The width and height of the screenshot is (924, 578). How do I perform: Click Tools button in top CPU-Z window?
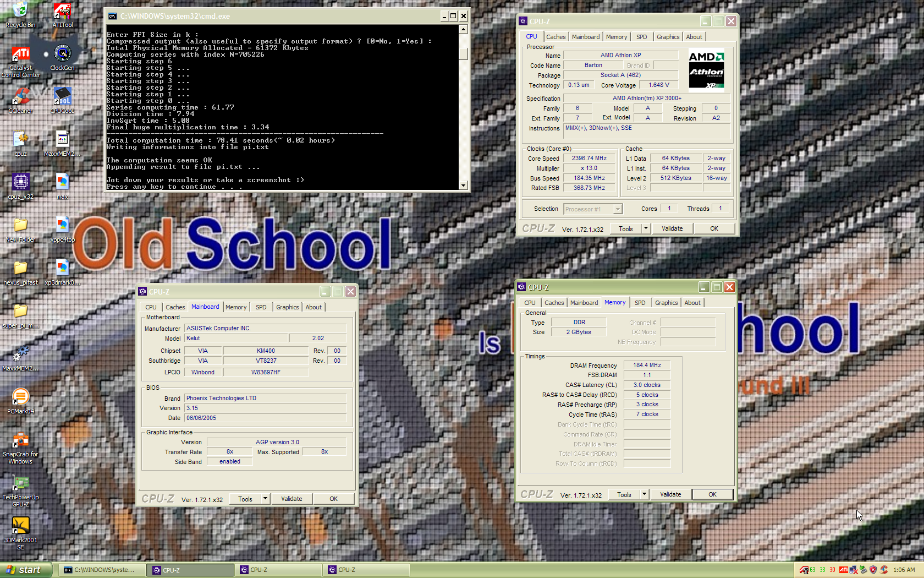click(x=626, y=228)
